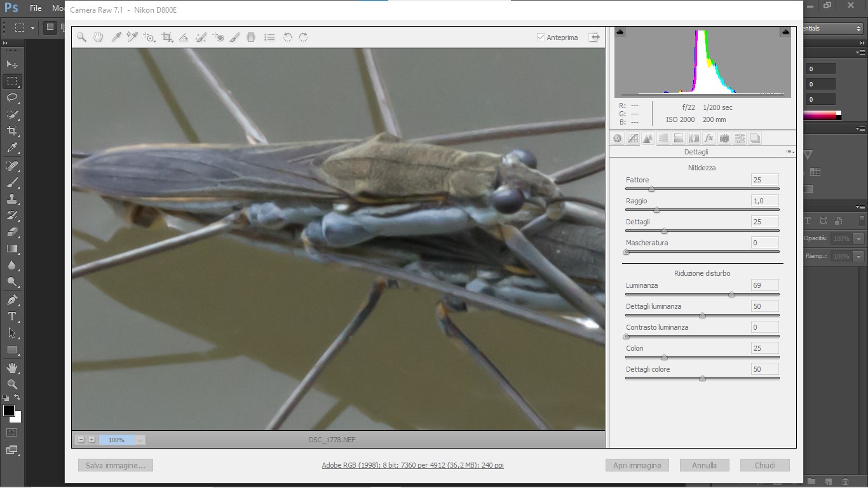The image size is (868, 488).
Task: Open the 100% zoom level dropdown
Action: [140, 440]
